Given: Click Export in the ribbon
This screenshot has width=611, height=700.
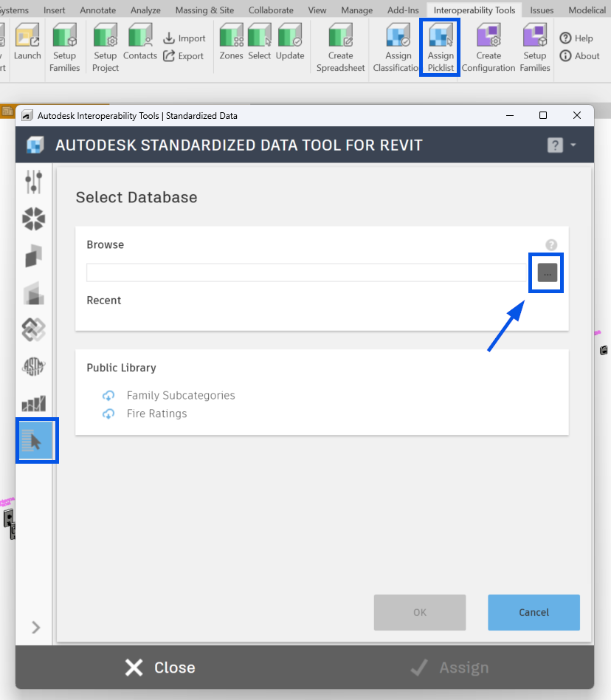Looking at the screenshot, I should (183, 56).
